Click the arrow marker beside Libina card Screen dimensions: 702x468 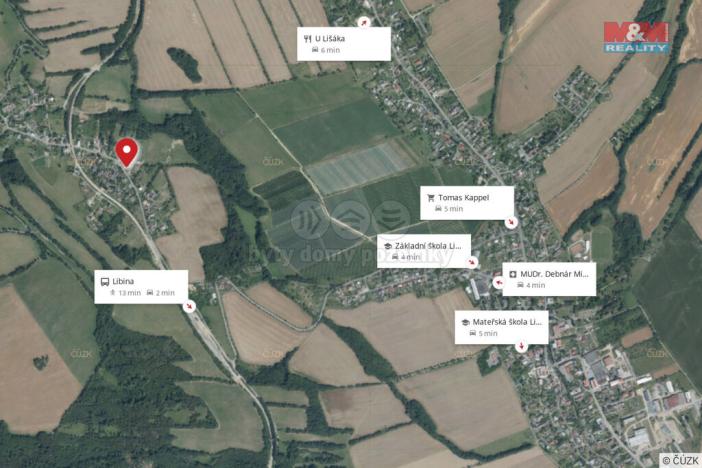pyautogui.click(x=190, y=306)
